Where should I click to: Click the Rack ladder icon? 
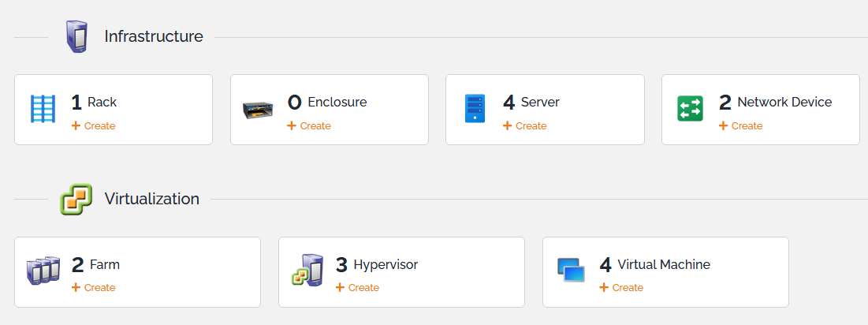coord(43,109)
